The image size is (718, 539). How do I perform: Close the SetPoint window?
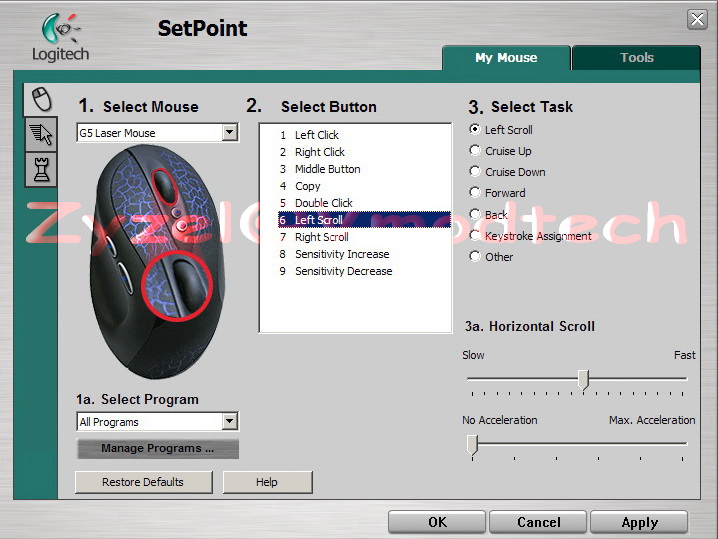click(x=697, y=19)
